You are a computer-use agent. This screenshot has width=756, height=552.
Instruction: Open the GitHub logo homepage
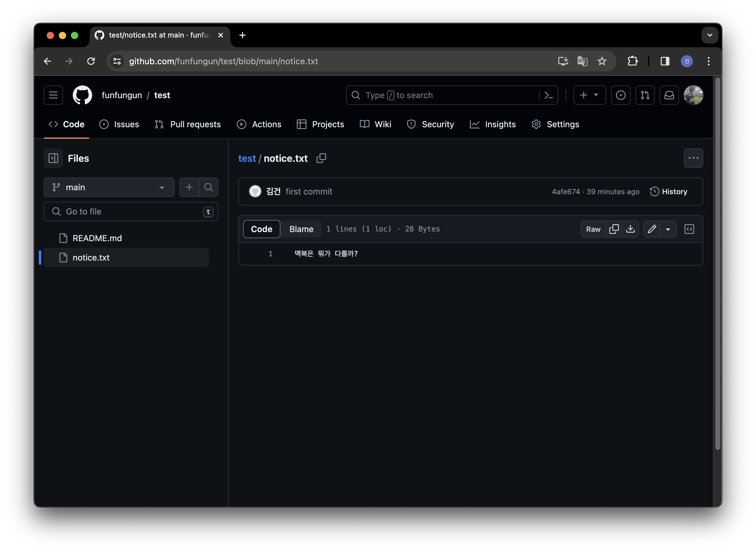click(x=82, y=95)
